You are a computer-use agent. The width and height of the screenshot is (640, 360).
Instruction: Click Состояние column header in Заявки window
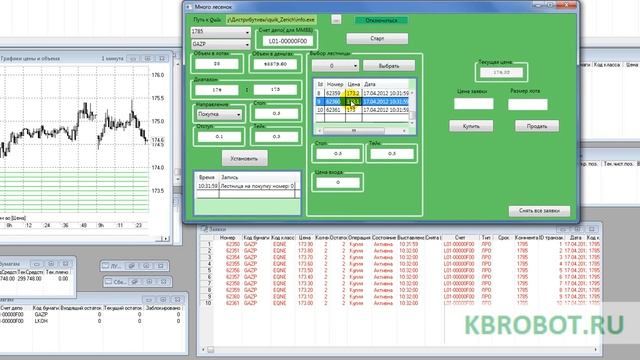pyautogui.click(x=384, y=238)
